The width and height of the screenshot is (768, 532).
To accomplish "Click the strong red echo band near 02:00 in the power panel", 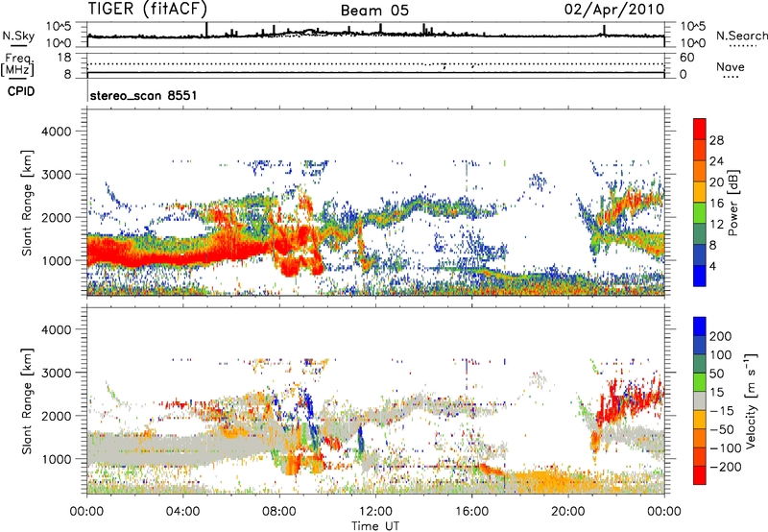I will [x=137, y=253].
